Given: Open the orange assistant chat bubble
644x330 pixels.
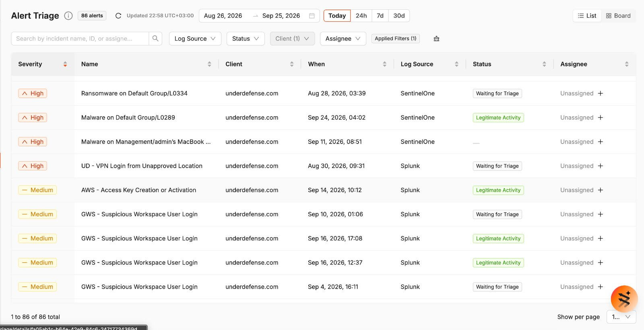Looking at the screenshot, I should coord(624,299).
